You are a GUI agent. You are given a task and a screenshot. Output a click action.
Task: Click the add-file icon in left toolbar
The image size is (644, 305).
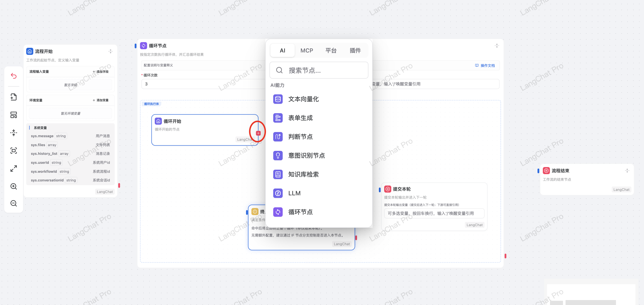pos(14,97)
